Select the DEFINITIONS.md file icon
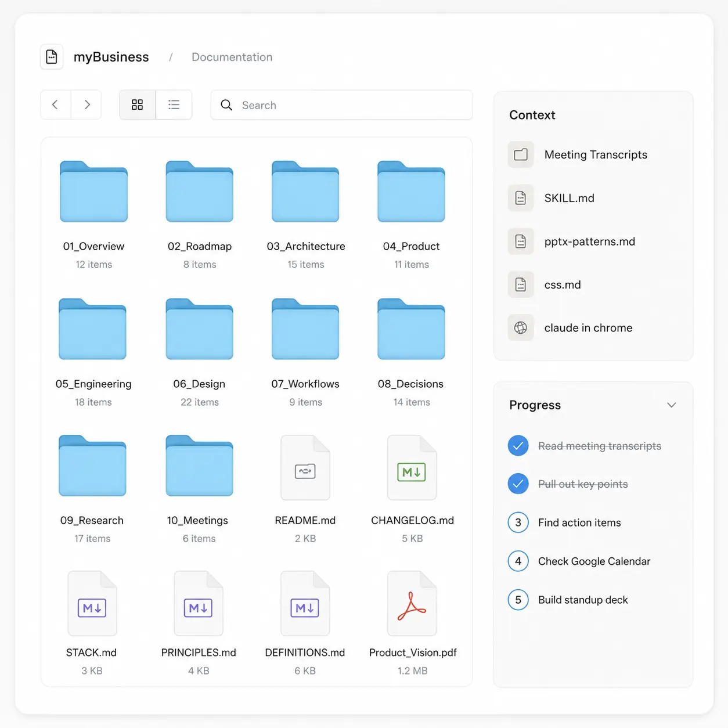The height and width of the screenshot is (728, 728). click(x=305, y=604)
